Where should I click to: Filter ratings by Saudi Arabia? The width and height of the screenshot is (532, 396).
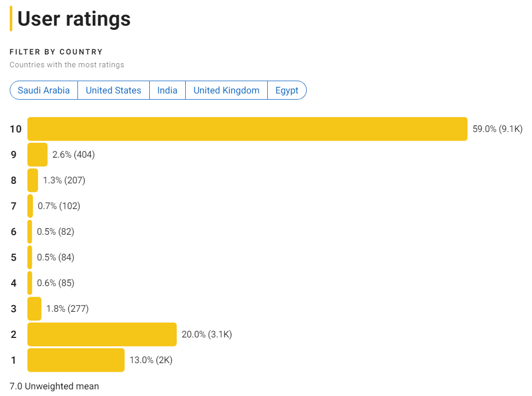(x=44, y=90)
